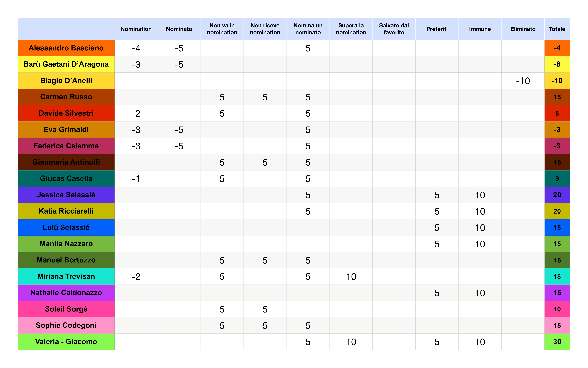
Task: Click Barù Gaetani D'Aragona's Nominato cell
Action: tap(179, 64)
